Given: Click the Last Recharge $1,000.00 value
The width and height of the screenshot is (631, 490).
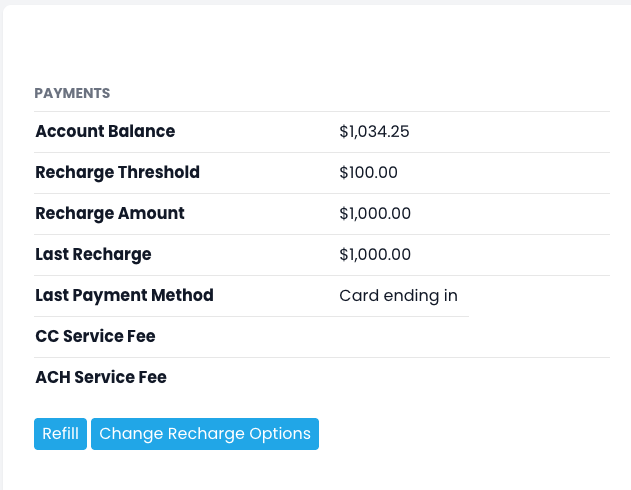Looking at the screenshot, I should pyautogui.click(x=375, y=254).
